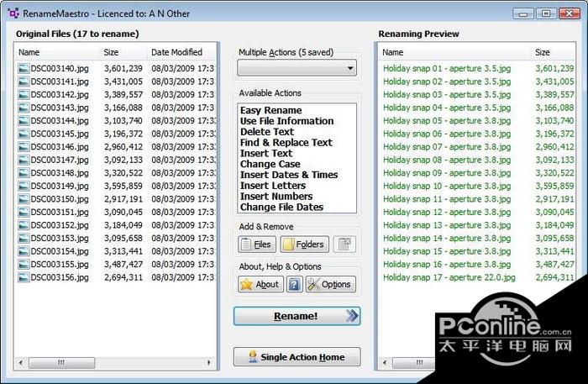Click the RenameMaestro title bar app icon
The height and width of the screenshot is (384, 588).
click(13, 13)
